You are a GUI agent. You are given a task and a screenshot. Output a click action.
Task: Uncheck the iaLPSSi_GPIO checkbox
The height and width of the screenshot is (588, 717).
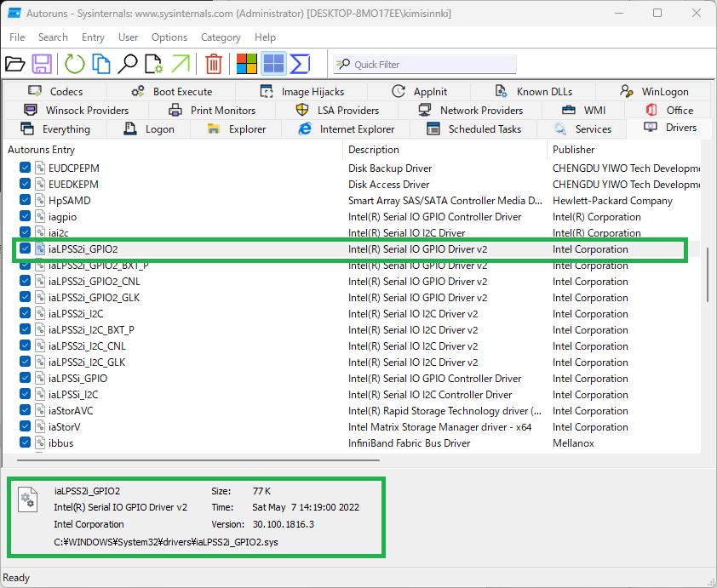click(26, 378)
